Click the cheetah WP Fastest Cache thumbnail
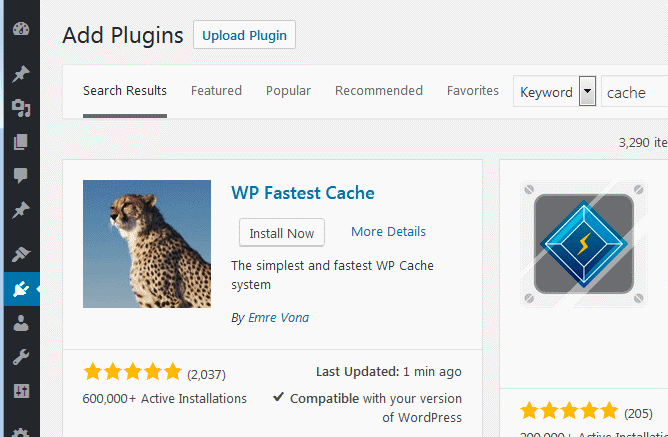This screenshot has height=437, width=668. click(147, 244)
